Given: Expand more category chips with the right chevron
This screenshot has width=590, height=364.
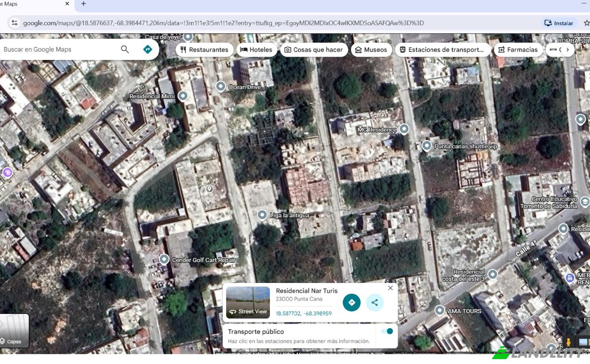Looking at the screenshot, I should point(568,49).
